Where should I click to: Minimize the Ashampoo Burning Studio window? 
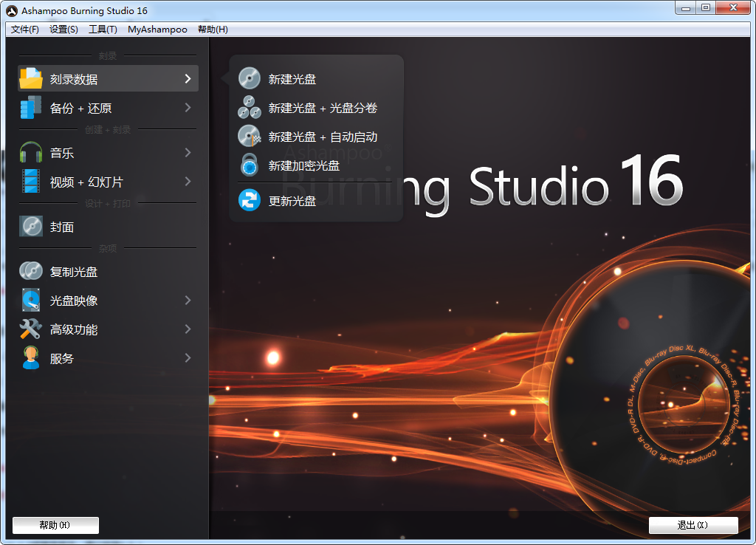(686, 7)
